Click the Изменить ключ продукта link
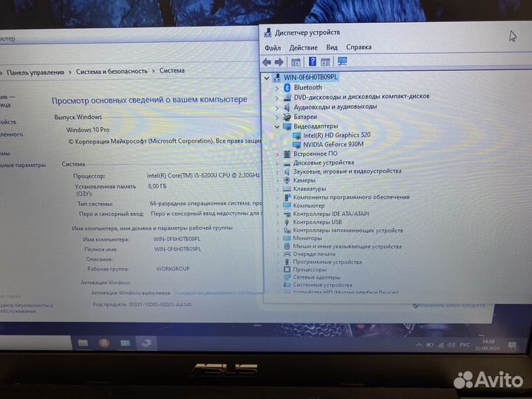Image resolution: width=532 pixels, height=399 pixels. coord(451,305)
